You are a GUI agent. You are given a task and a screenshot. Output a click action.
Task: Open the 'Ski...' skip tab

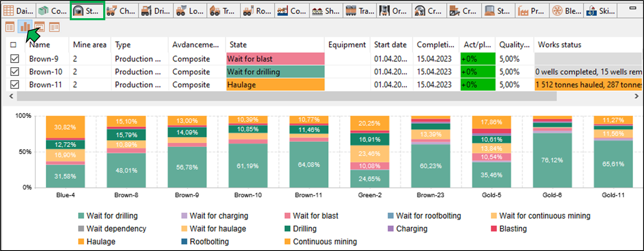point(601,11)
